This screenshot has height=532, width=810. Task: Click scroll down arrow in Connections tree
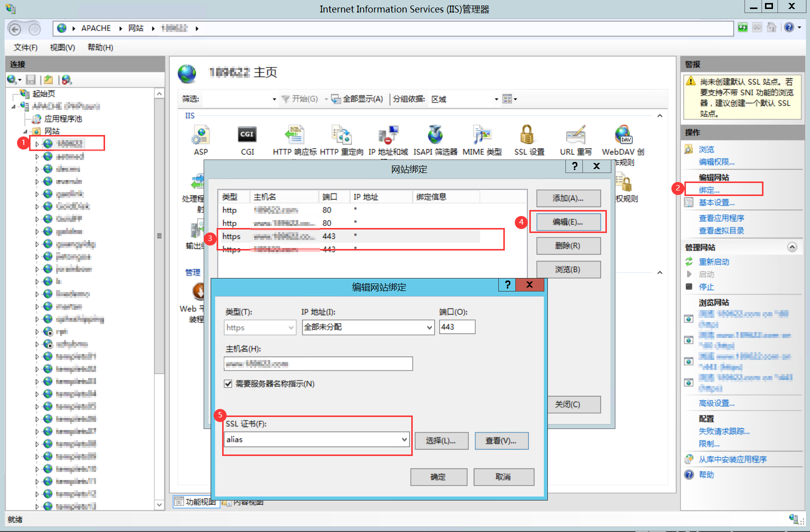pyautogui.click(x=160, y=504)
